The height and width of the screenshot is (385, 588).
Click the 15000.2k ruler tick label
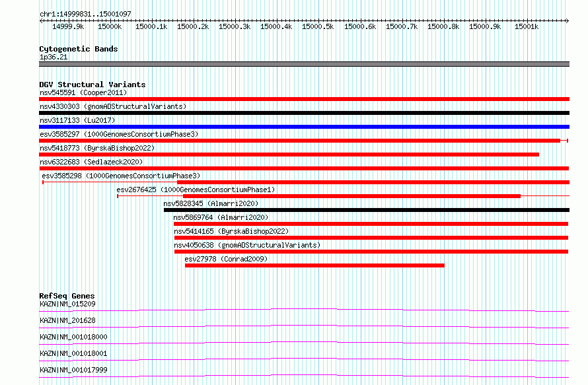click(x=193, y=26)
